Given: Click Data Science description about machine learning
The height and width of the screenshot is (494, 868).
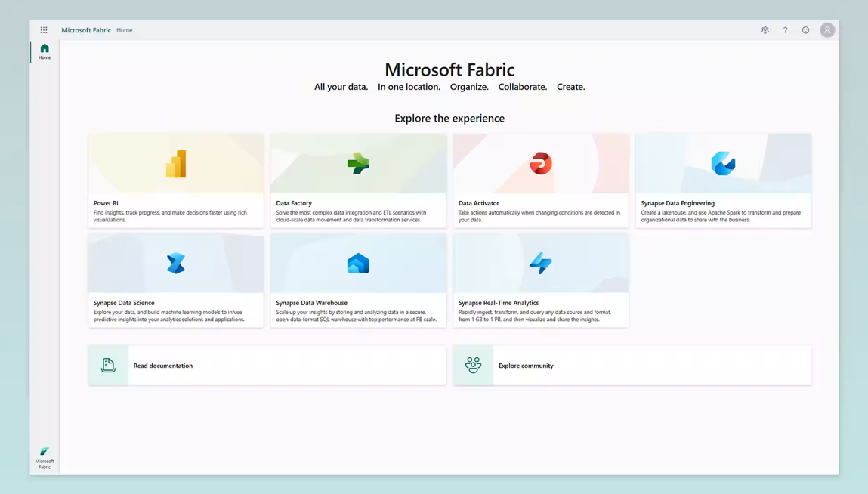Looking at the screenshot, I should point(168,316).
